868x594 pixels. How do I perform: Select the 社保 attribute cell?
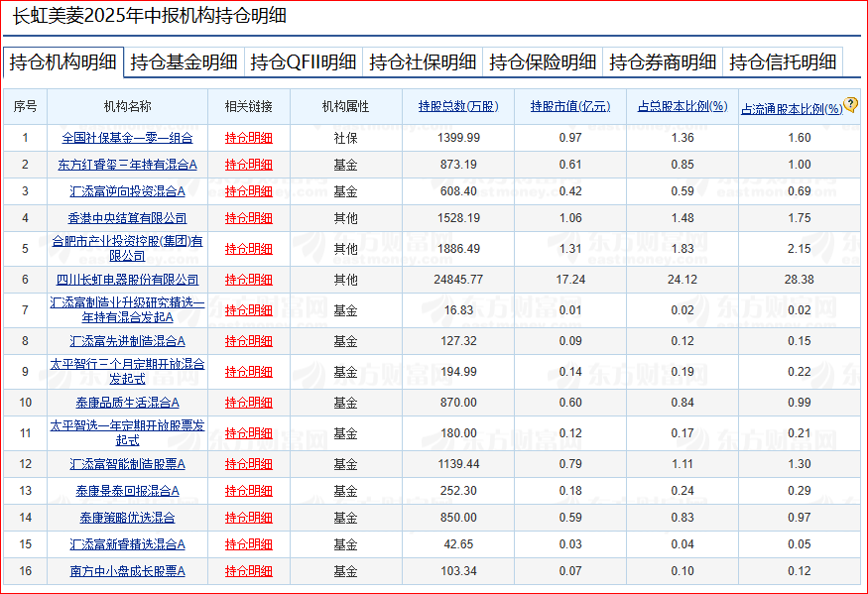tap(345, 138)
